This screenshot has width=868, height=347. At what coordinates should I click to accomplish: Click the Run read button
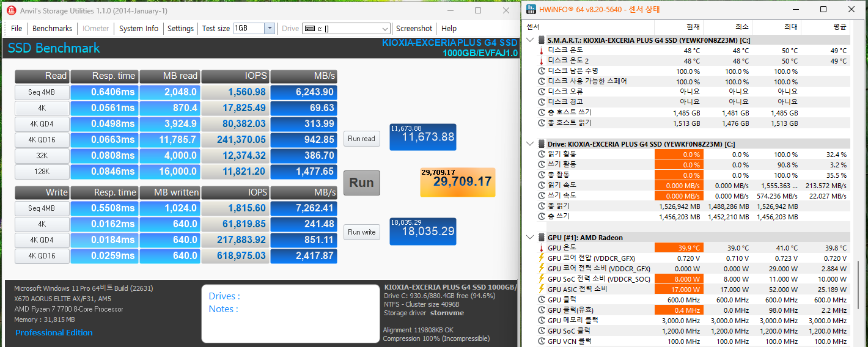point(361,139)
